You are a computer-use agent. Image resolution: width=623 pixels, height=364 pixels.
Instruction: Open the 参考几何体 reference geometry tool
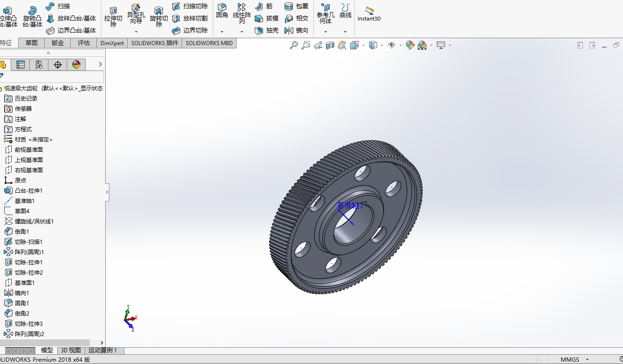point(325,14)
